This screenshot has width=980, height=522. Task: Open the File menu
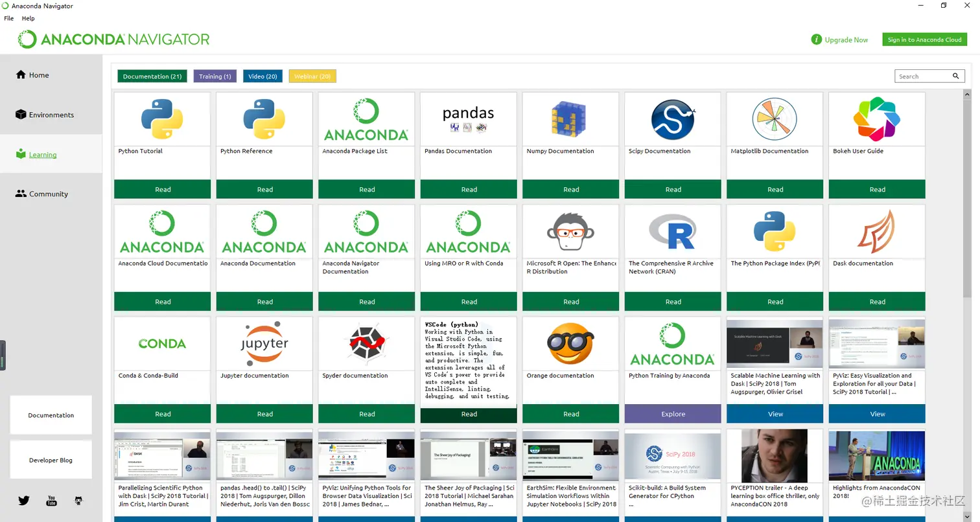(x=9, y=18)
